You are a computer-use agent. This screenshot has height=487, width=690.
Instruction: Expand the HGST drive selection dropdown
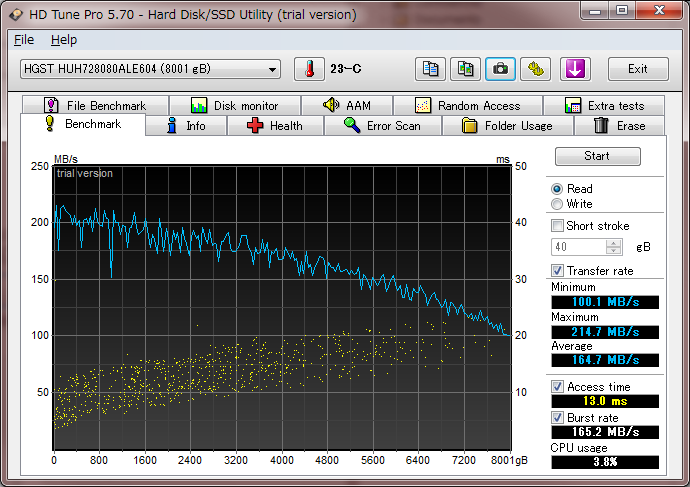click(x=273, y=69)
